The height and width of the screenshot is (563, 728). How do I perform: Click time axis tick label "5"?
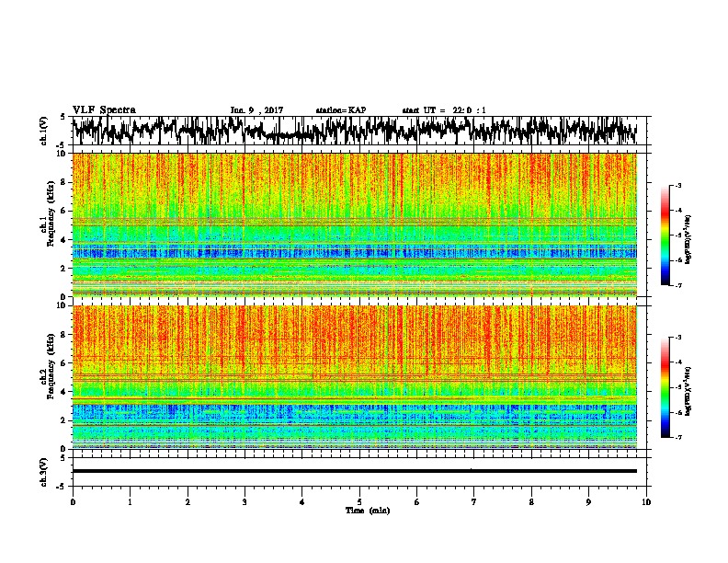[x=359, y=502]
